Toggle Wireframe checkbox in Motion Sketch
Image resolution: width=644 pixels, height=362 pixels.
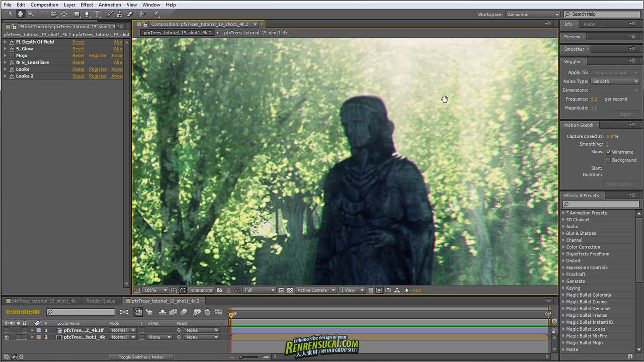pos(609,152)
